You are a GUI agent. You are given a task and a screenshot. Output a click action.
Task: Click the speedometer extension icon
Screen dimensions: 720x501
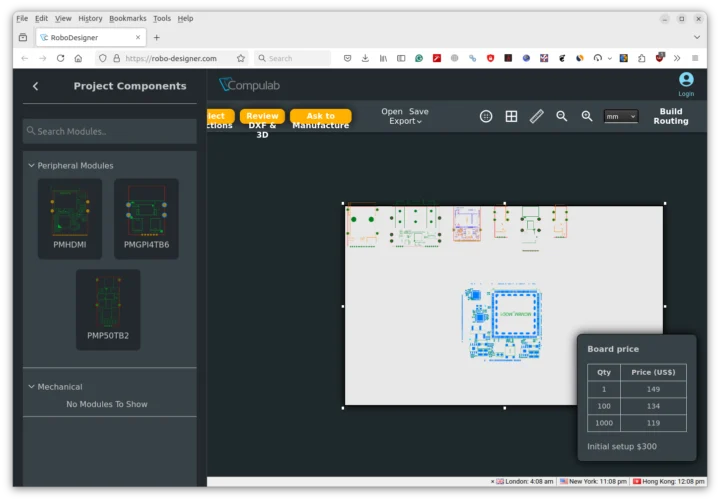(597, 58)
